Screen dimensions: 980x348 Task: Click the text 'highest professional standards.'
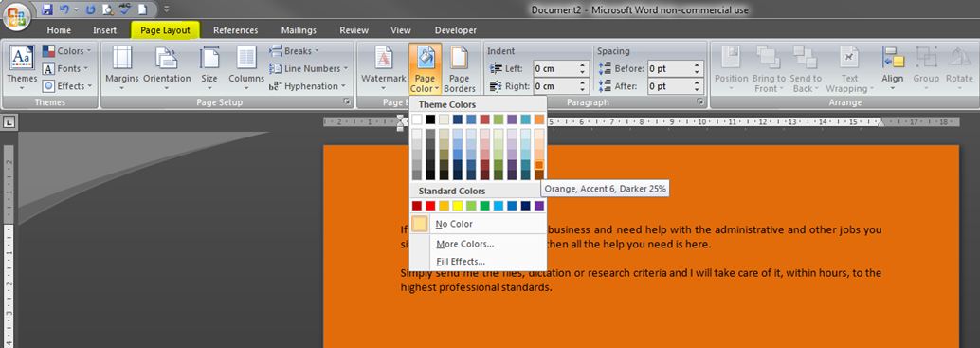(476, 288)
